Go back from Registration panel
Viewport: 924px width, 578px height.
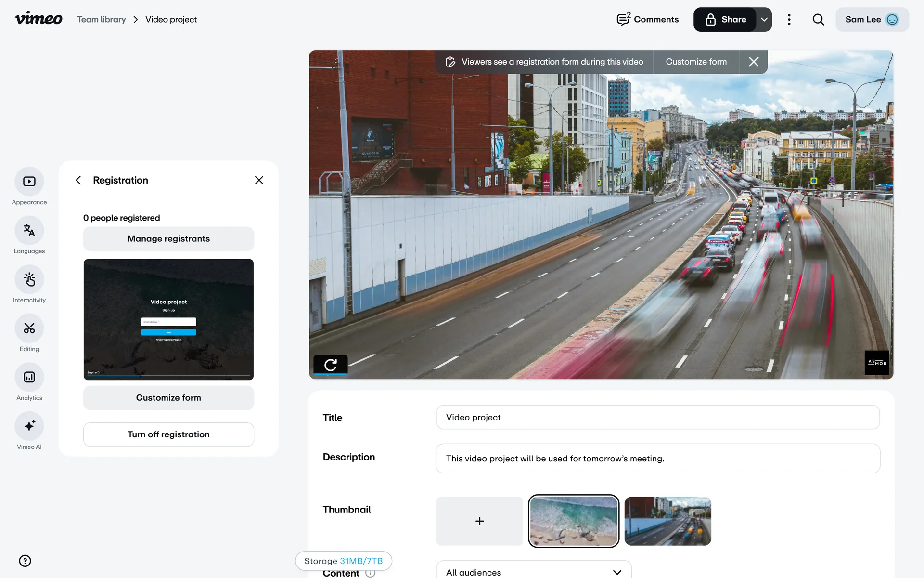coord(78,180)
